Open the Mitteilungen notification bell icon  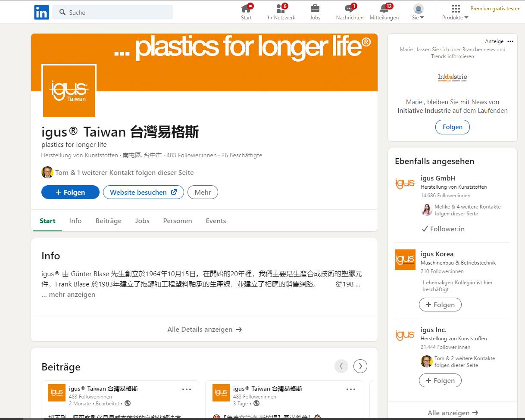[x=383, y=9]
